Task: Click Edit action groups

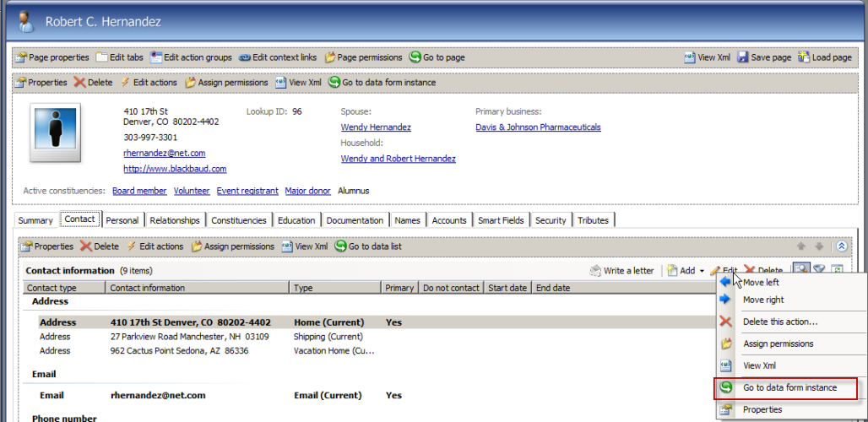Action: click(x=191, y=57)
